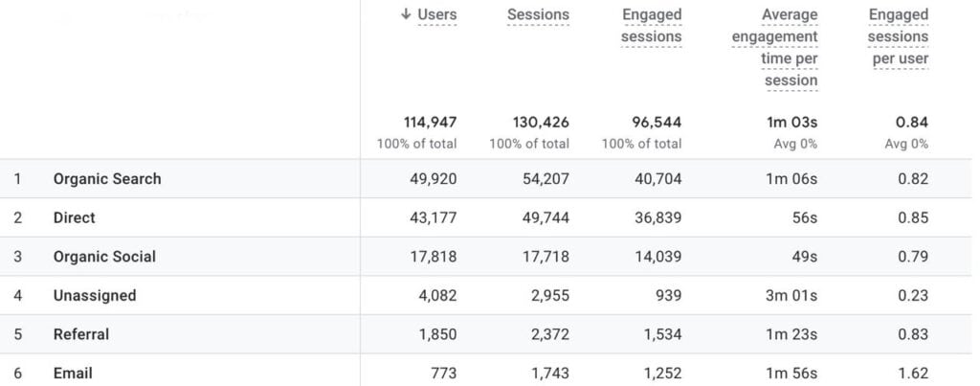Select total Sessions value 130,426
The height and width of the screenshot is (386, 980).
[x=536, y=123]
